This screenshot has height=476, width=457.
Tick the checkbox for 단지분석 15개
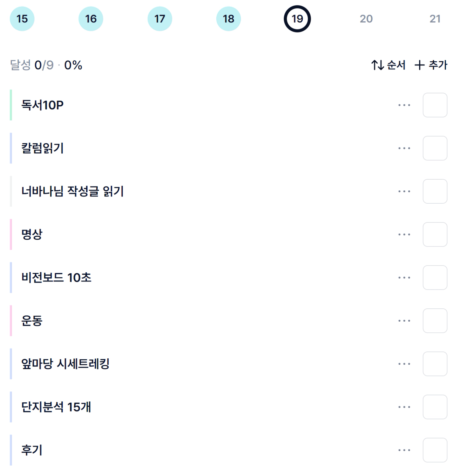[x=435, y=407]
